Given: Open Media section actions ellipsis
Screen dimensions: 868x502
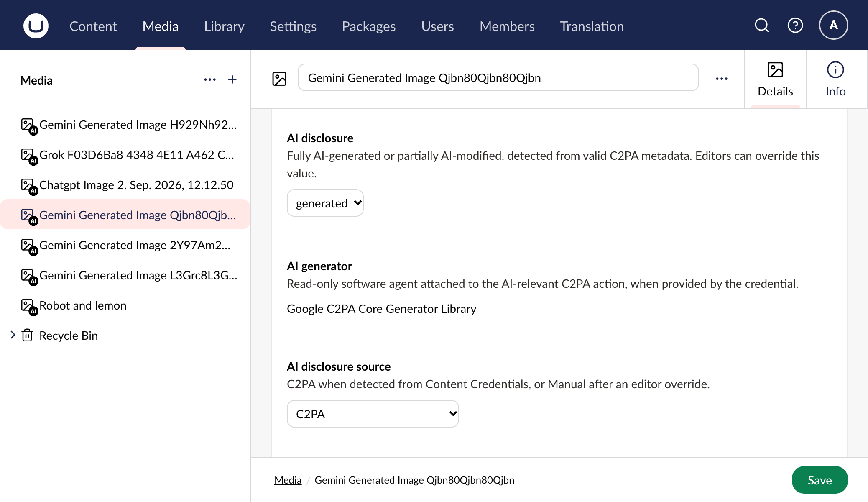Looking at the screenshot, I should [210, 79].
